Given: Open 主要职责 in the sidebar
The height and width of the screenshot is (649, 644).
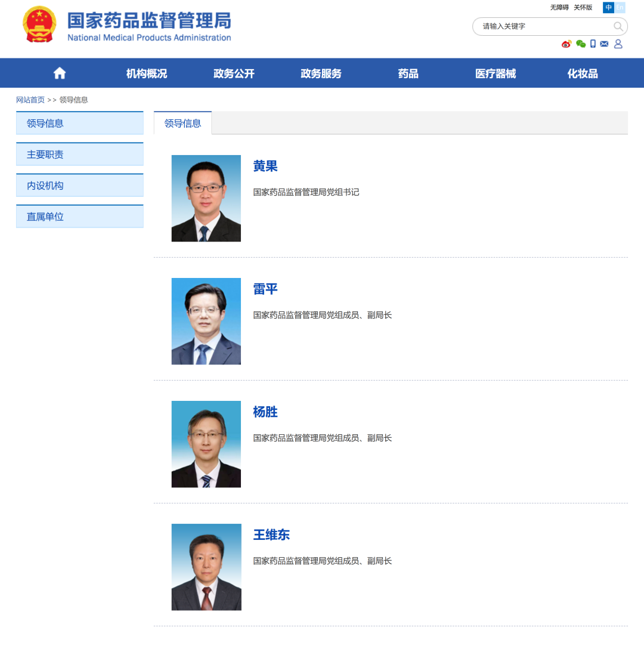Looking at the screenshot, I should [x=80, y=154].
